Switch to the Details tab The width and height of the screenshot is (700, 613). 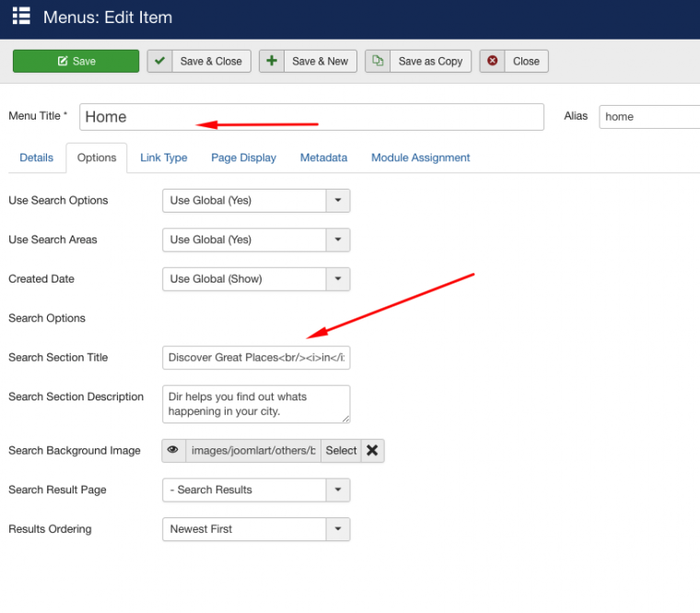point(37,157)
